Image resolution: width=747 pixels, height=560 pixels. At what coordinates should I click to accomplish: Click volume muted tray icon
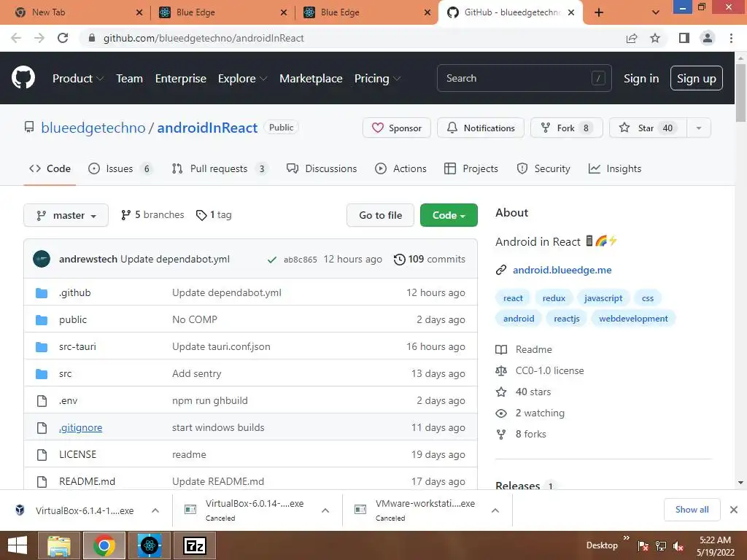(x=678, y=546)
